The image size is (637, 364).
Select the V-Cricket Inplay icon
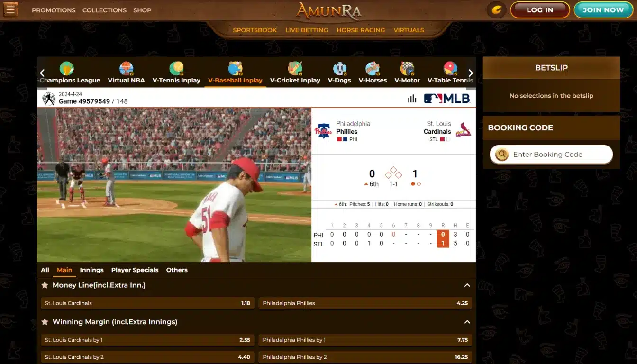click(x=295, y=69)
